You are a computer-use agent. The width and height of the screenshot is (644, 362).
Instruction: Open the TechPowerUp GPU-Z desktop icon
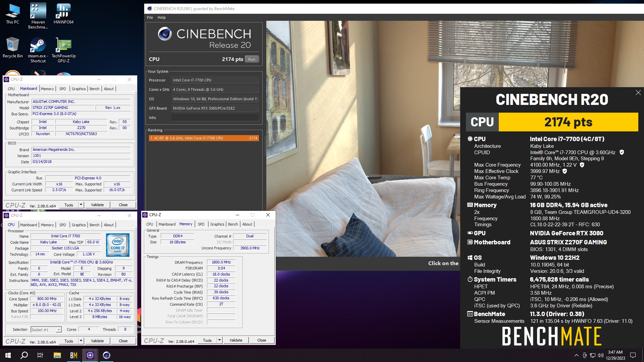coord(63,50)
